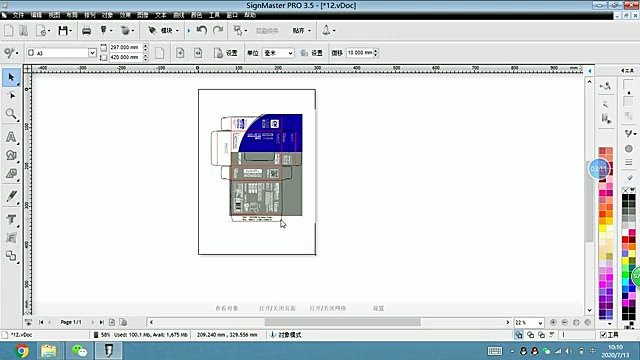The height and width of the screenshot is (360, 640).
Task: Select the shapes tool in toolbox
Action: tap(11, 155)
